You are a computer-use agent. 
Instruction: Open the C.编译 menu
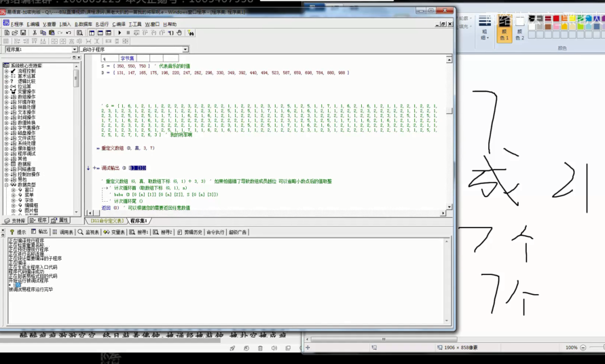(x=119, y=24)
